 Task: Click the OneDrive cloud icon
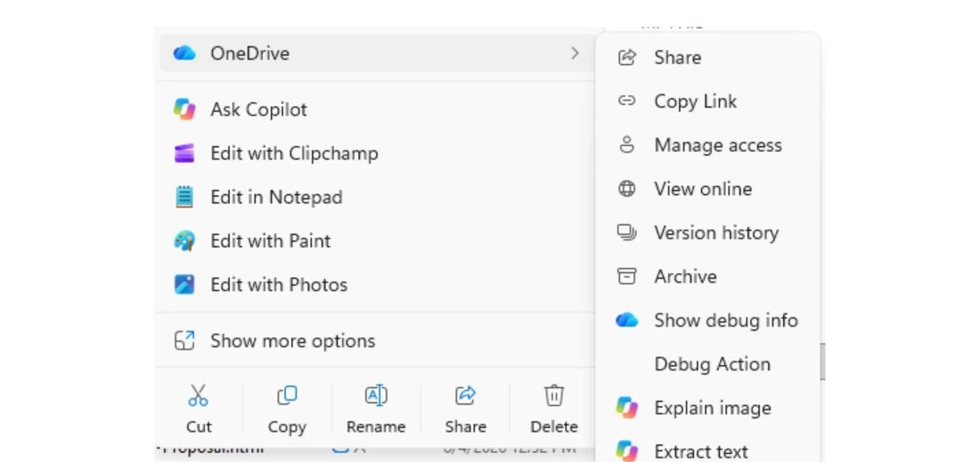click(184, 53)
